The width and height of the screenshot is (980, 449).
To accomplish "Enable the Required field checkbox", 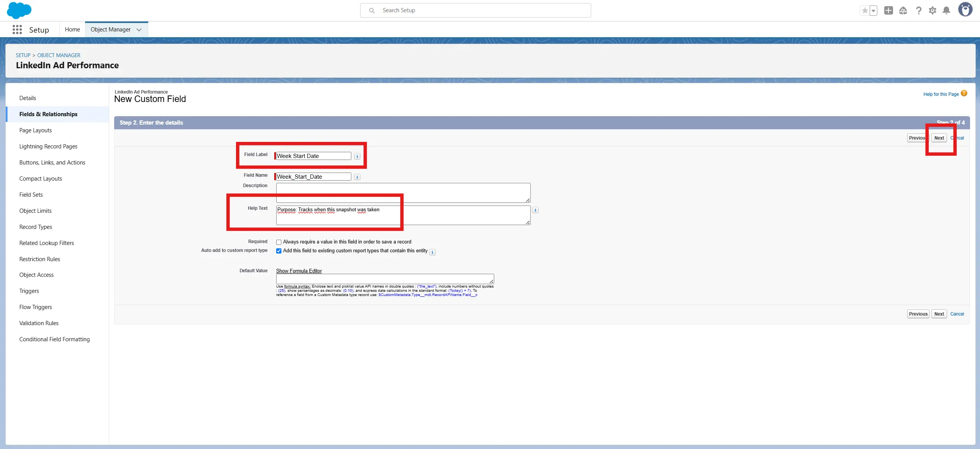I will point(279,242).
